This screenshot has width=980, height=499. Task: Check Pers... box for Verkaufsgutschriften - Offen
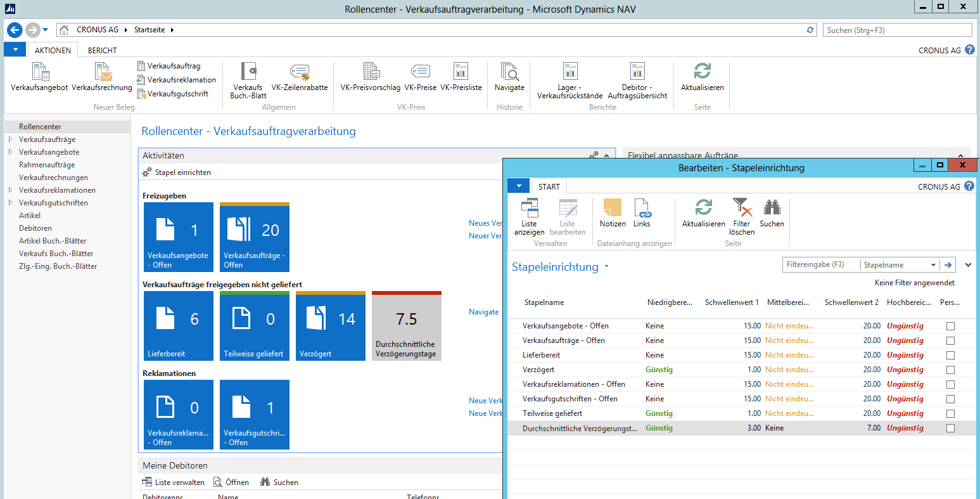click(950, 399)
